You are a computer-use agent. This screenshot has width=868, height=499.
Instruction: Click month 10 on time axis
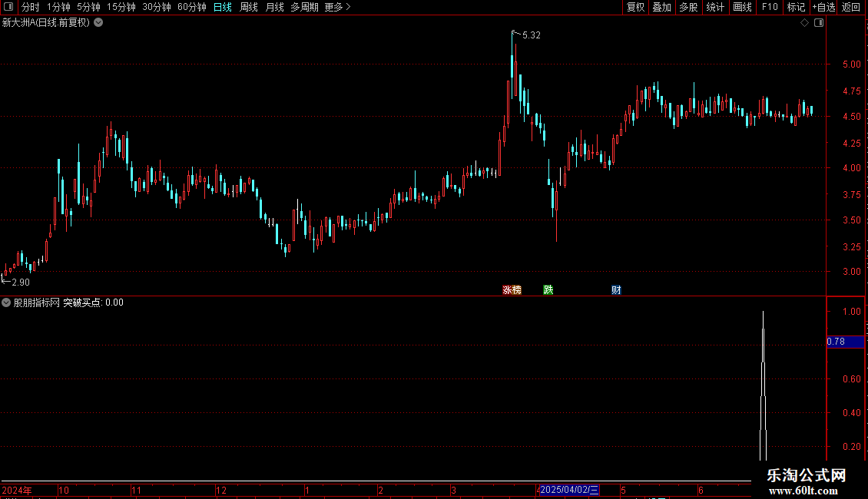64,490
